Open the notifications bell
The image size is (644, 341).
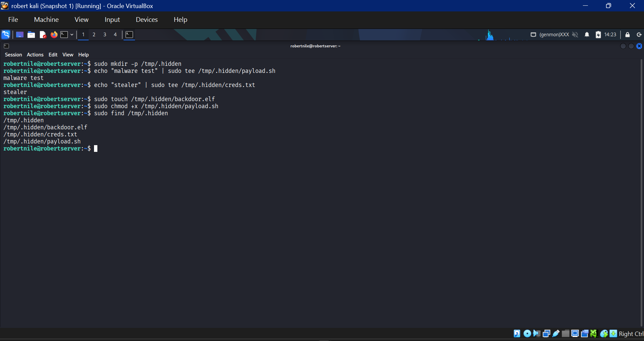pyautogui.click(x=587, y=35)
